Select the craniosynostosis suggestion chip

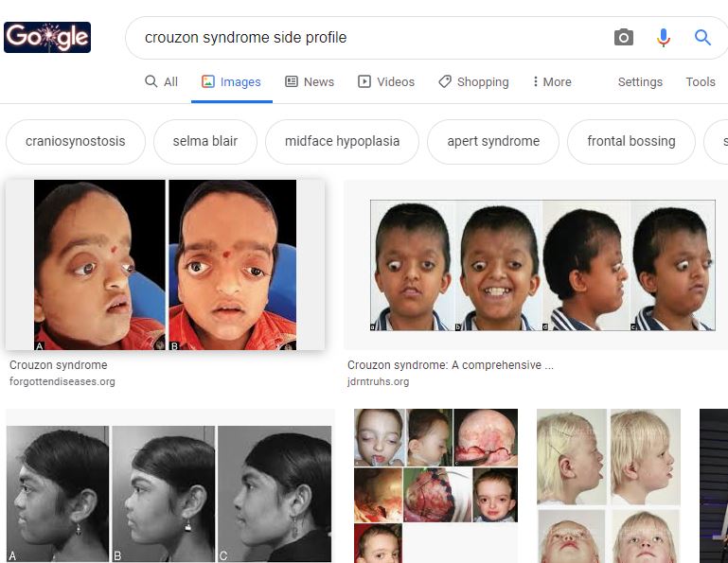coord(75,142)
